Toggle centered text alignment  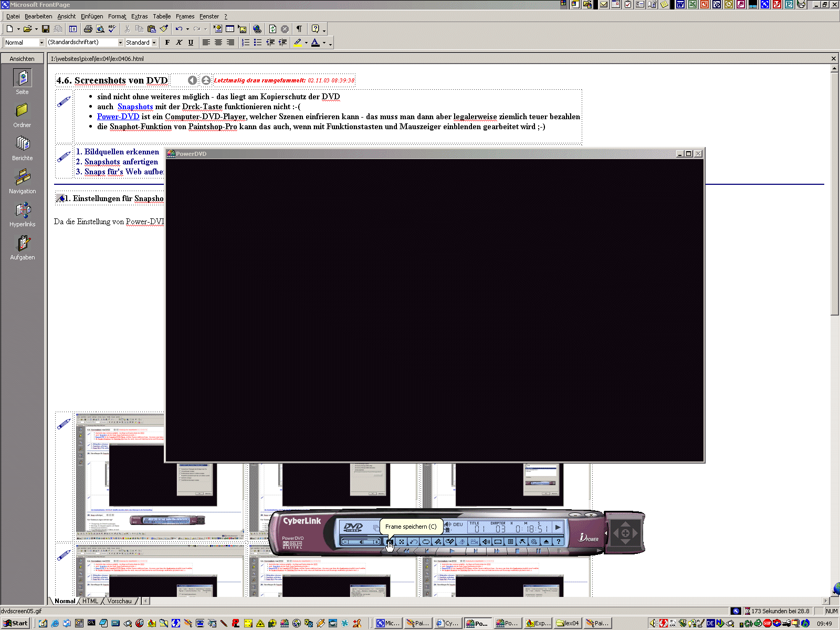click(x=218, y=43)
